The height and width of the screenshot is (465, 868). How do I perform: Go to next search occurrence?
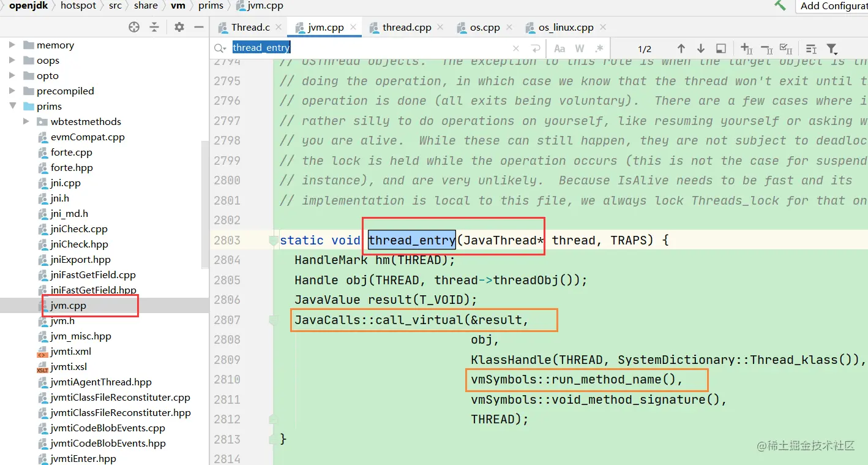tap(701, 48)
